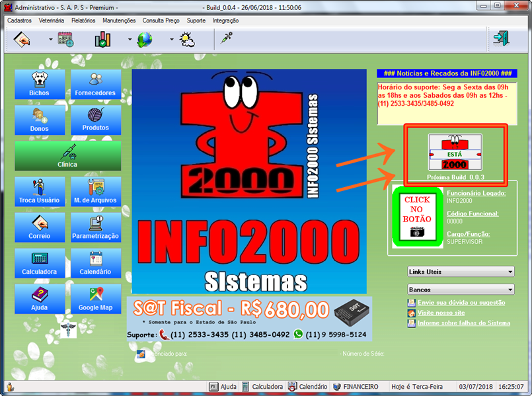Screen dimensions: 532x396
Task: Open the Parametrização tile
Action: pyautogui.click(x=96, y=227)
